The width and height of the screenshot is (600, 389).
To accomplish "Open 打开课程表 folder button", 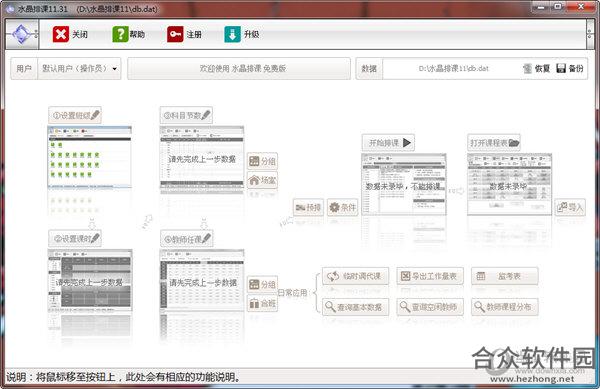I will tap(494, 143).
